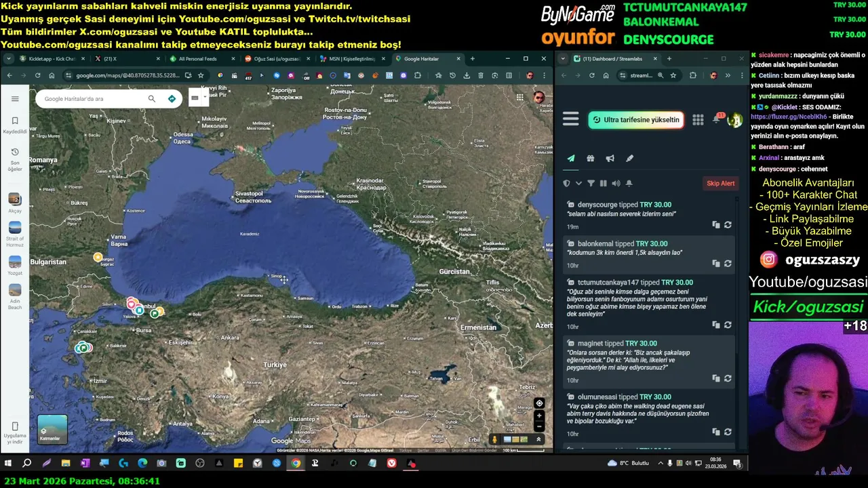Open the input tools keyboard dropdown arrow
The image size is (868, 488).
click(x=204, y=98)
